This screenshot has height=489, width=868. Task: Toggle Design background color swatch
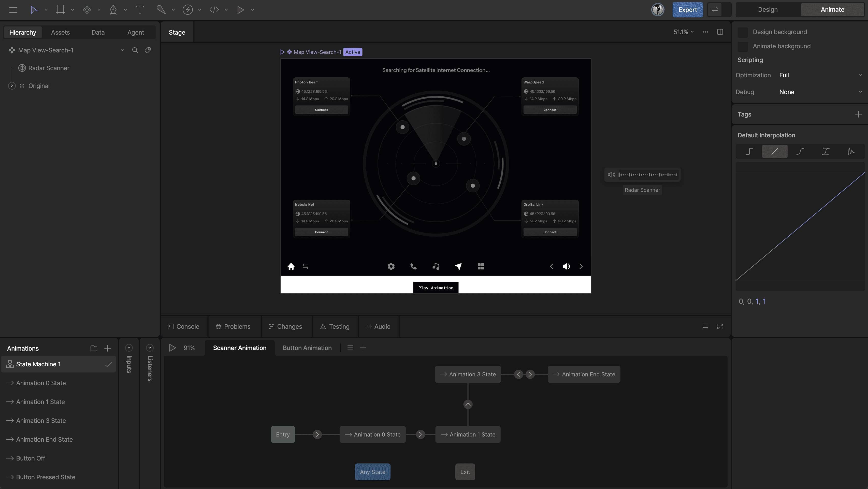pos(742,32)
